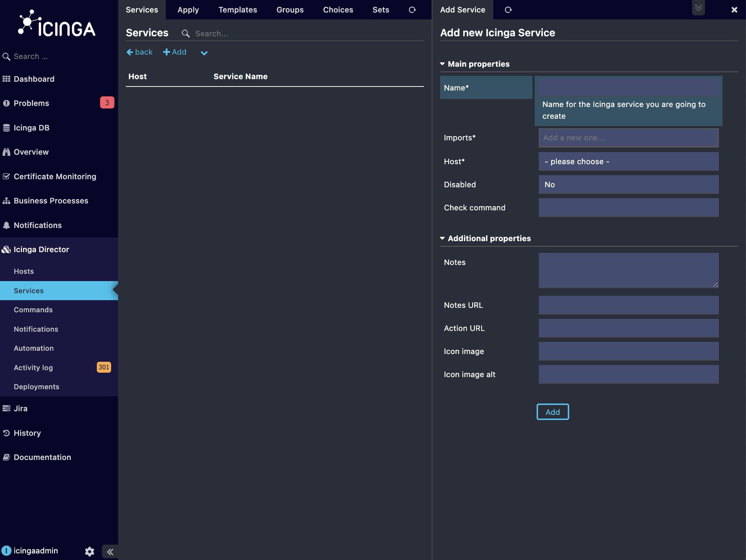This screenshot has width=746, height=560.
Task: Refresh the Add Service column
Action: (x=508, y=10)
